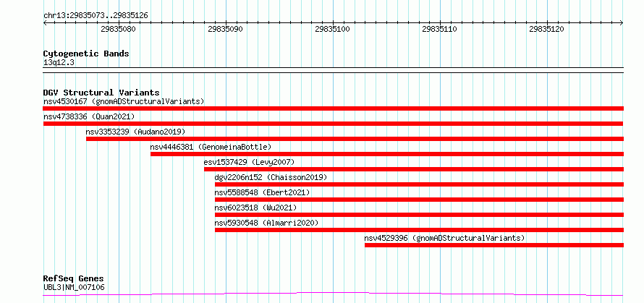This screenshot has width=644, height=303.
Task: Click the nsv4529396 (gnomADStructuralVariants) label
Action: 444,238
